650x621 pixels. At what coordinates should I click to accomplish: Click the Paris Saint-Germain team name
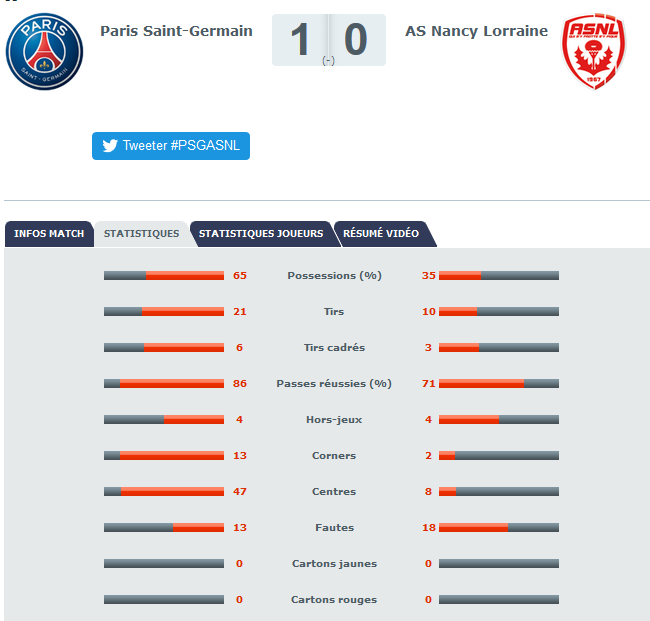point(176,31)
